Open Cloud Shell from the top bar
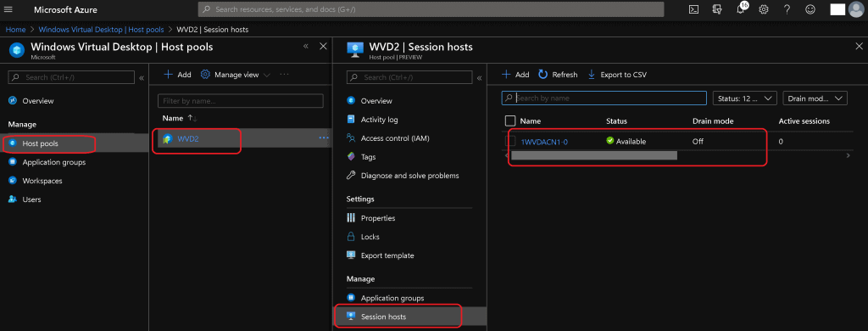This screenshot has height=331, width=868. pos(693,9)
